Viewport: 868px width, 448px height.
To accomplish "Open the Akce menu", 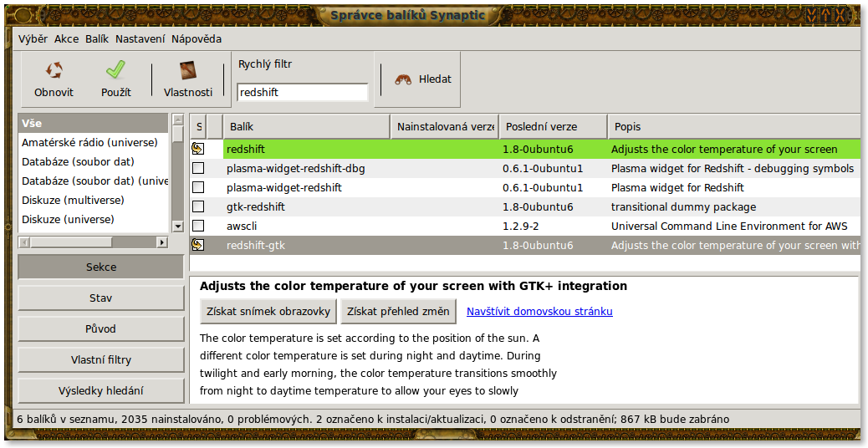I will [x=66, y=38].
